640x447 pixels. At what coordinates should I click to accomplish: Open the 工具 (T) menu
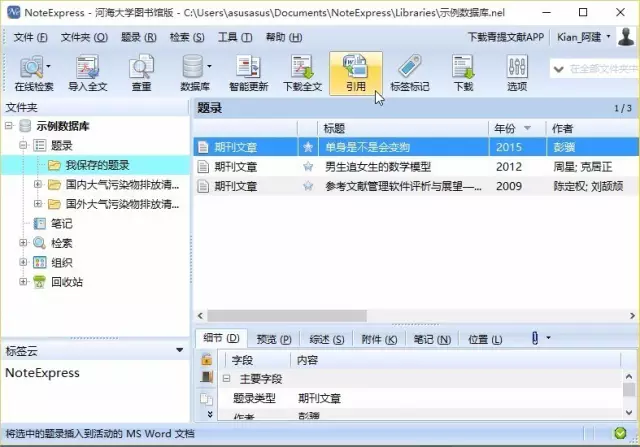point(235,37)
